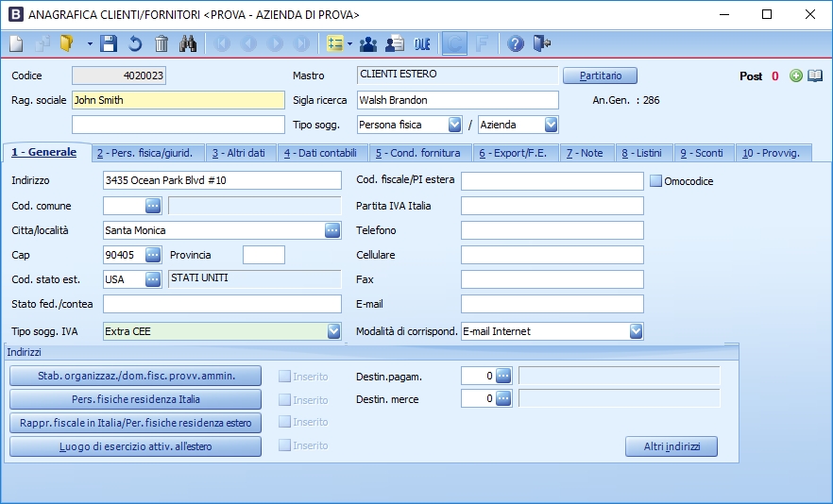833x504 pixels.
Task: Click the Rag. sociale field with John Smith
Action: click(178, 100)
